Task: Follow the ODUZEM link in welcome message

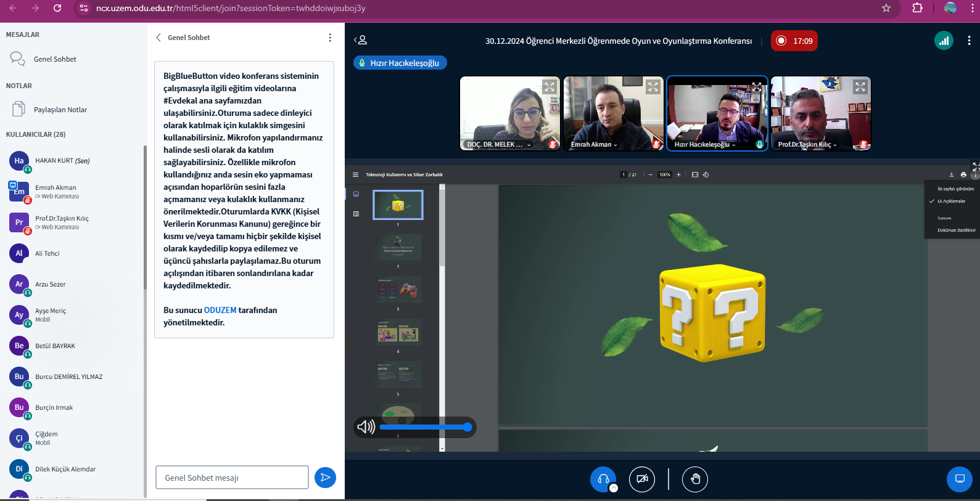Action: click(220, 310)
